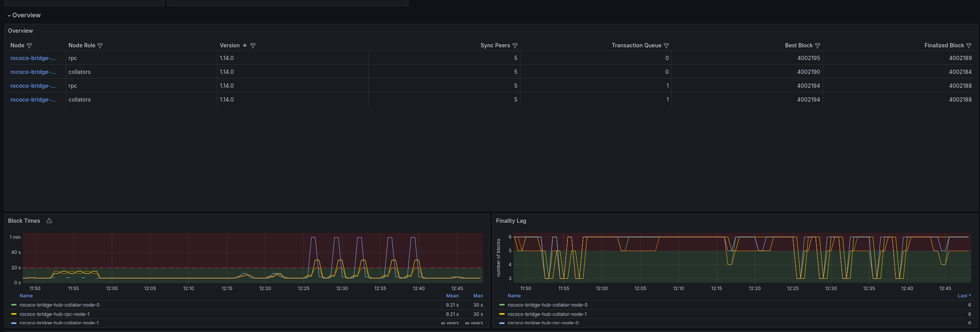Screen dimensions: 980x332
Task: Open the Sync Peers column filter icon
Action: pyautogui.click(x=515, y=46)
